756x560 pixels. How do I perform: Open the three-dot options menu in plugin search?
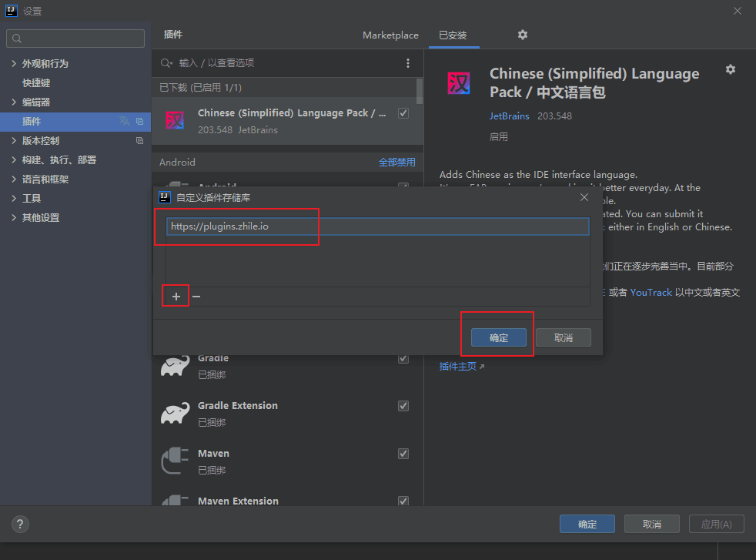coord(408,63)
